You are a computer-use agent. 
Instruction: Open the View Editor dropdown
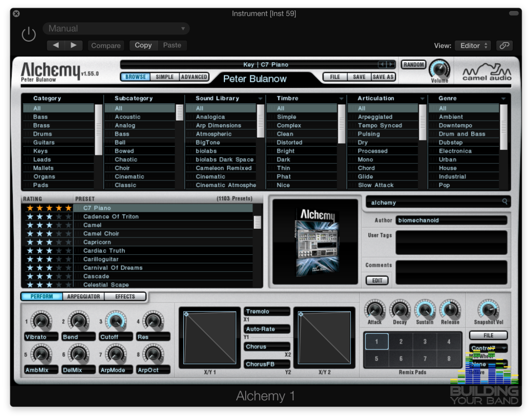(473, 46)
